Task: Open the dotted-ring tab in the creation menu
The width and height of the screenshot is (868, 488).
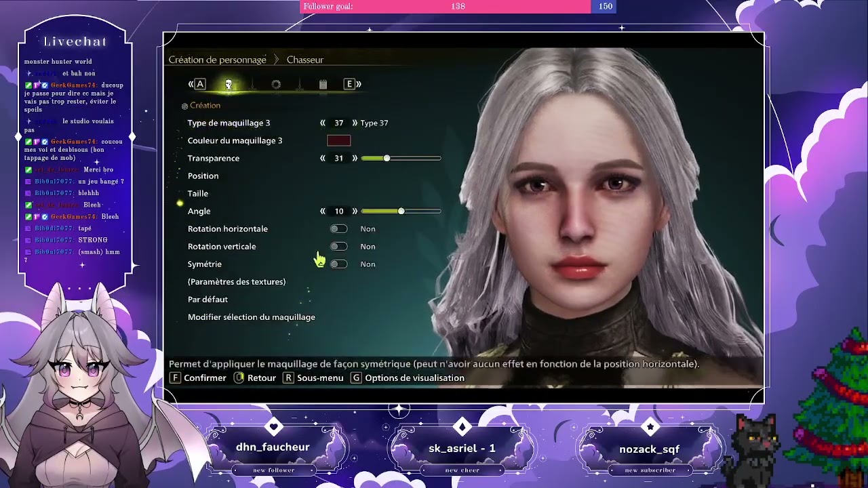Action: 276,84
